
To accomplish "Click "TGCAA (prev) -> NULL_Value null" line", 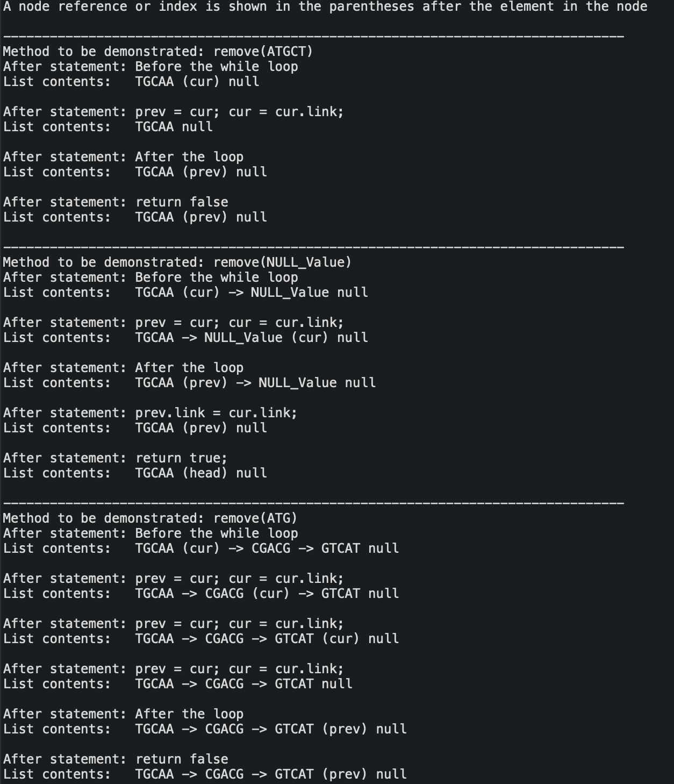I will 189,383.
